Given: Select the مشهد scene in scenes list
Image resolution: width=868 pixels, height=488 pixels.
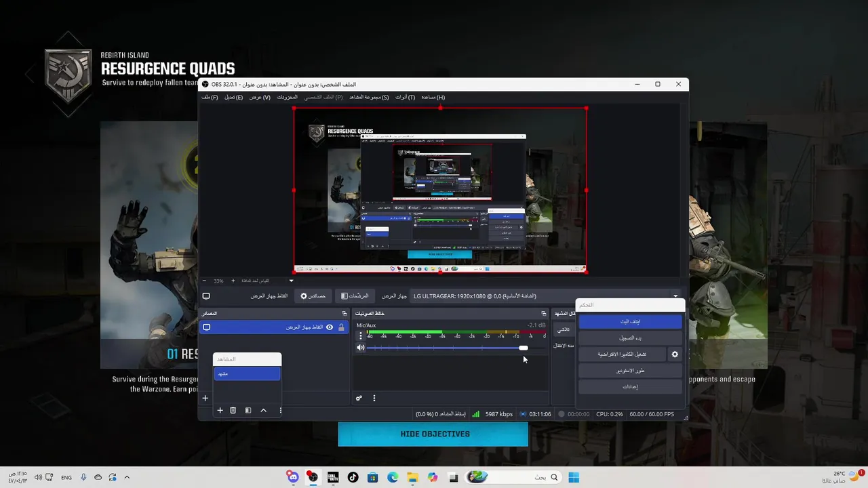Looking at the screenshot, I should (x=247, y=373).
